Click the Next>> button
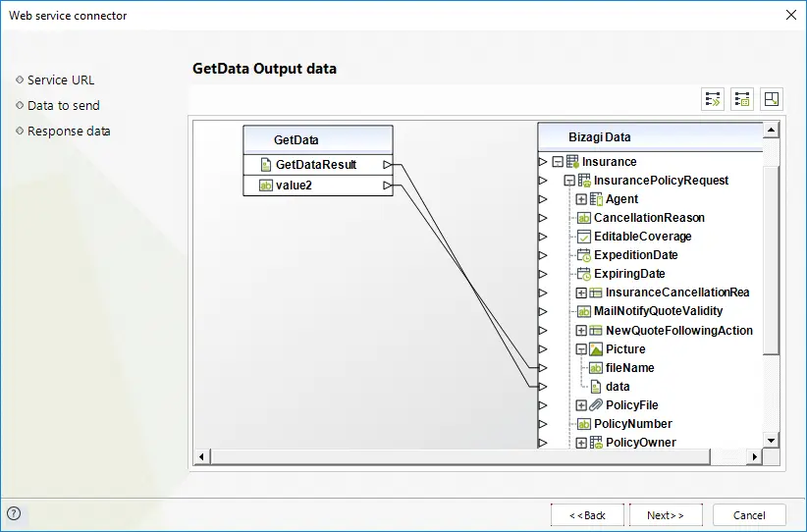Screen dimensions: 807x532 point(666,515)
